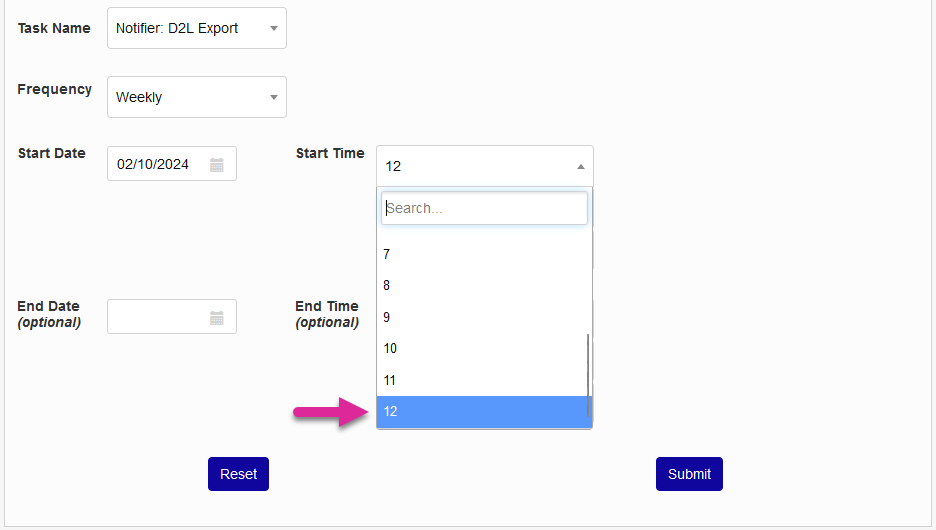Pick option 9 in the time list
The width and height of the screenshot is (936, 530).
pyautogui.click(x=480, y=317)
